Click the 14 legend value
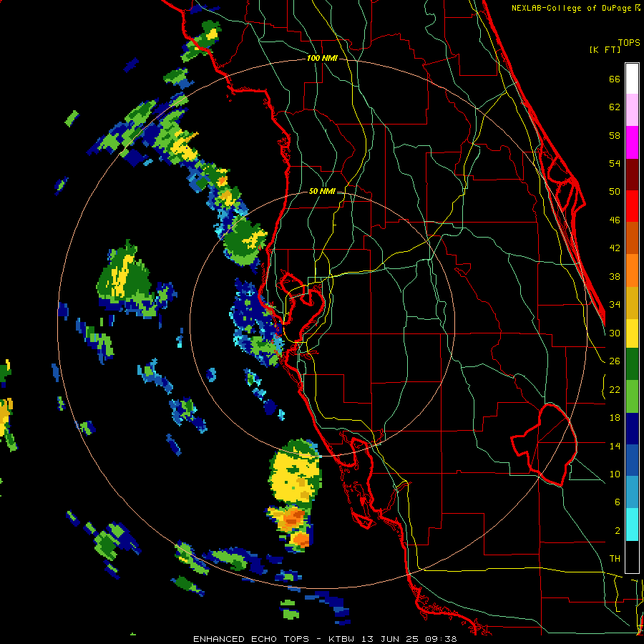Viewport: 644px width, 644px height. click(x=615, y=446)
